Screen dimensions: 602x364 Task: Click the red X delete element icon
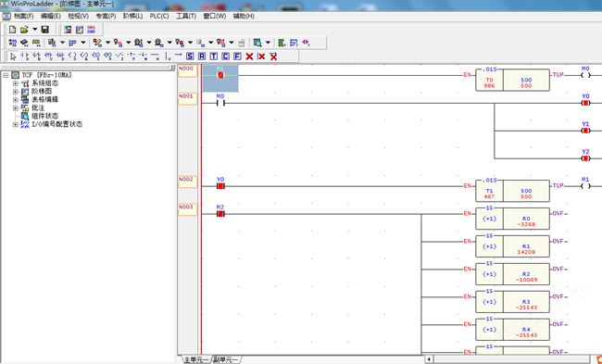[x=249, y=56]
